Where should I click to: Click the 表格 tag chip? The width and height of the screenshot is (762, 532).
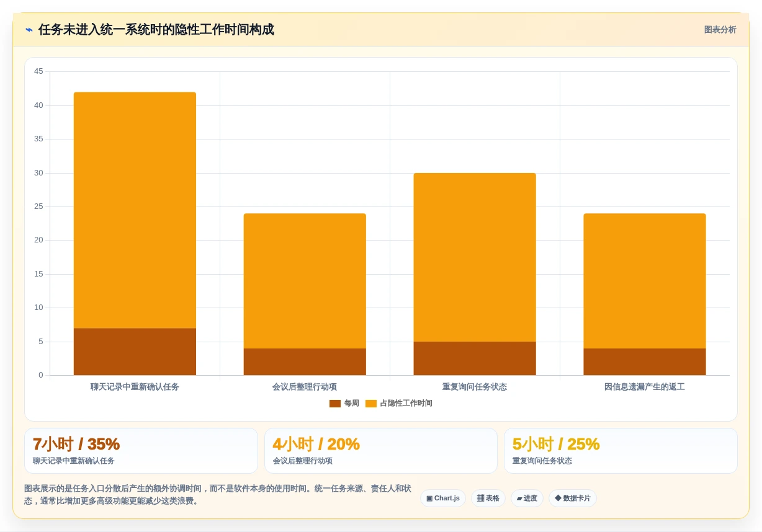488,498
